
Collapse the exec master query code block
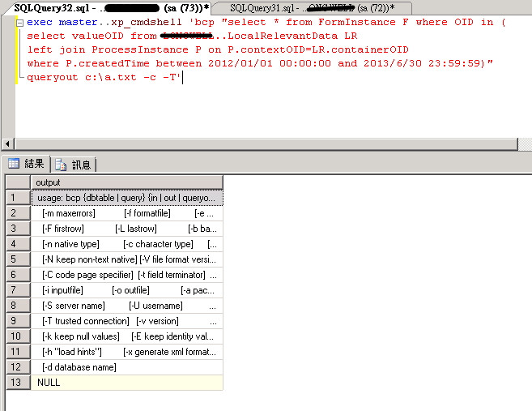pos(19,23)
